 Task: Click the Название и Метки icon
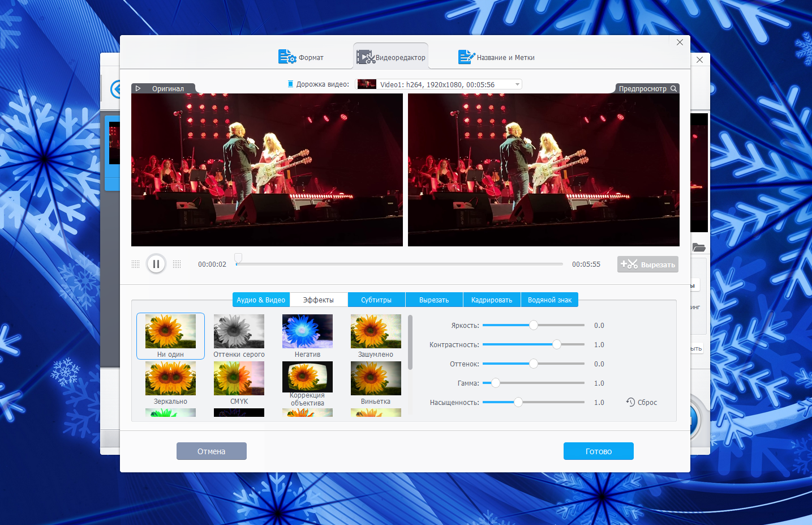click(x=466, y=57)
